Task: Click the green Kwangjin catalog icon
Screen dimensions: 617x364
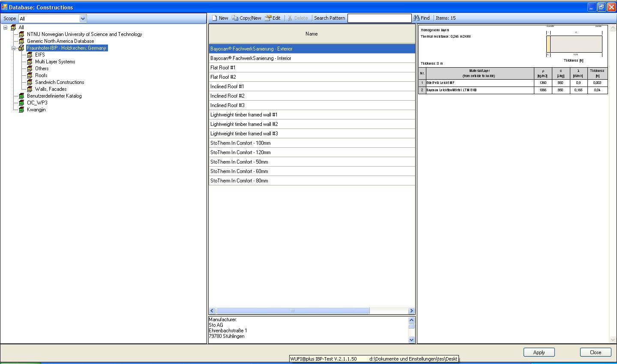Action: (21, 110)
